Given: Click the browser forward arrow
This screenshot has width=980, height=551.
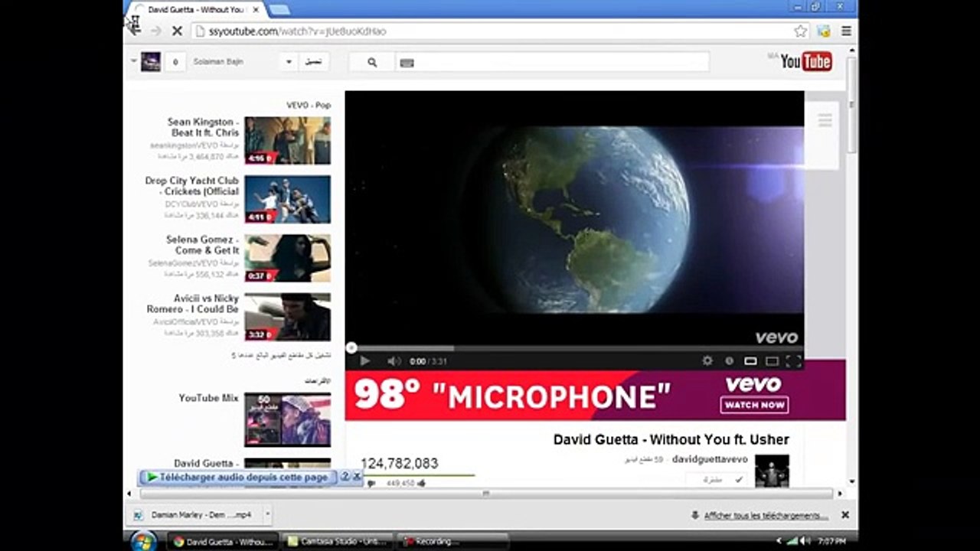Looking at the screenshot, I should 156,31.
